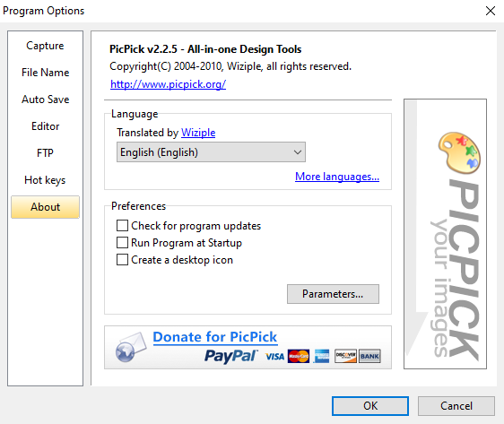Open the Auto Save settings tab
Screen dimensions: 504x424
coord(45,100)
